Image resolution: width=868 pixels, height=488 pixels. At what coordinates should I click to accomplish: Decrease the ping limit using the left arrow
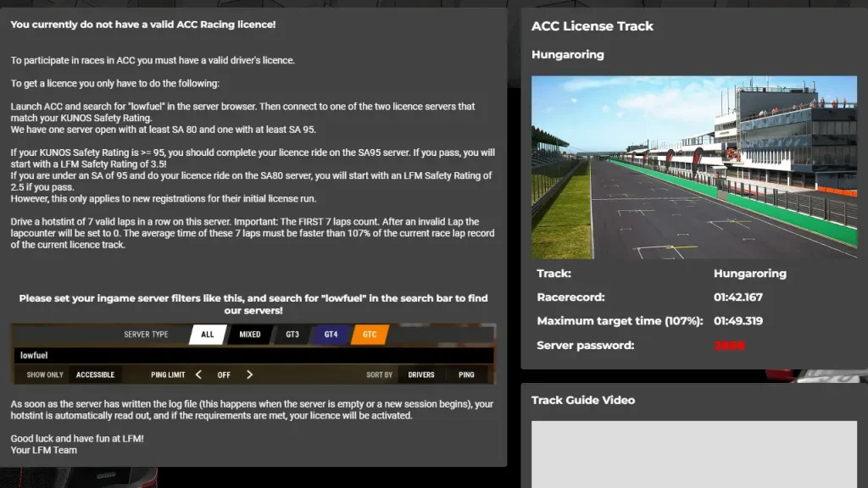200,374
